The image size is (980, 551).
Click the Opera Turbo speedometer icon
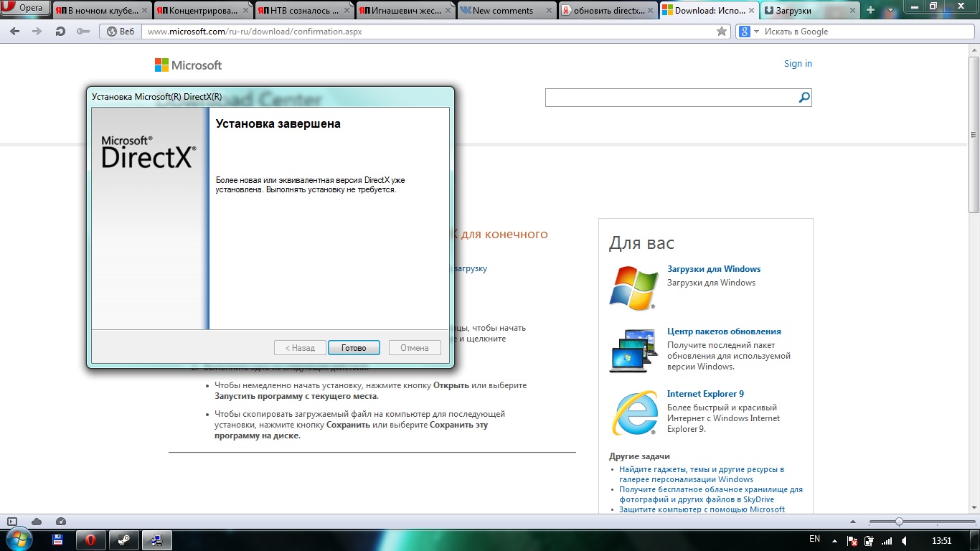point(61,522)
